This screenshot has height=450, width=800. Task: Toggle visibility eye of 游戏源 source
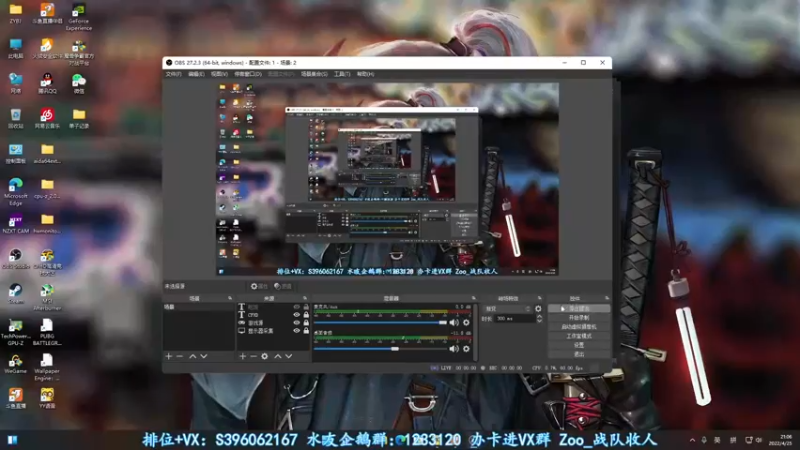pyautogui.click(x=296, y=322)
